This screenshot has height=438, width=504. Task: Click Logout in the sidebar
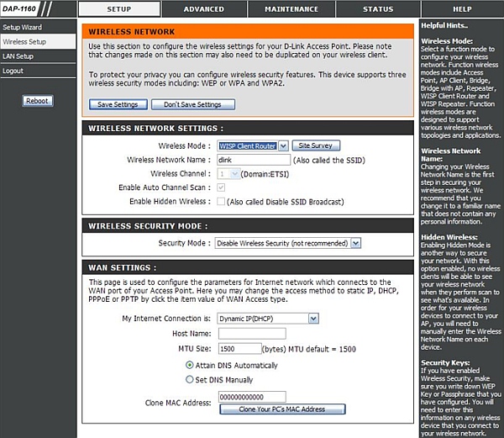pyautogui.click(x=13, y=71)
